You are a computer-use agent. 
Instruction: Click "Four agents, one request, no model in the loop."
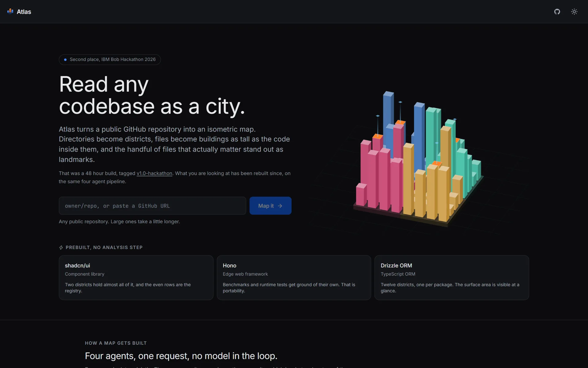[181, 356]
